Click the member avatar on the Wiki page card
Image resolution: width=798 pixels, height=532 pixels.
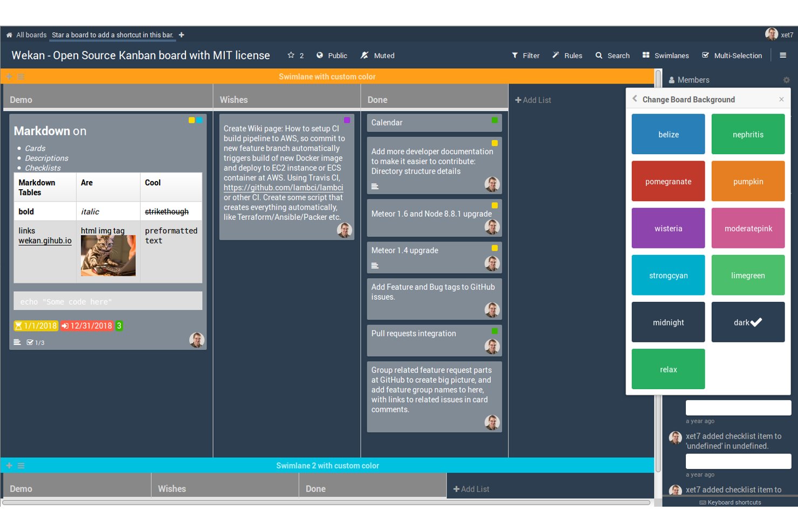(x=345, y=230)
